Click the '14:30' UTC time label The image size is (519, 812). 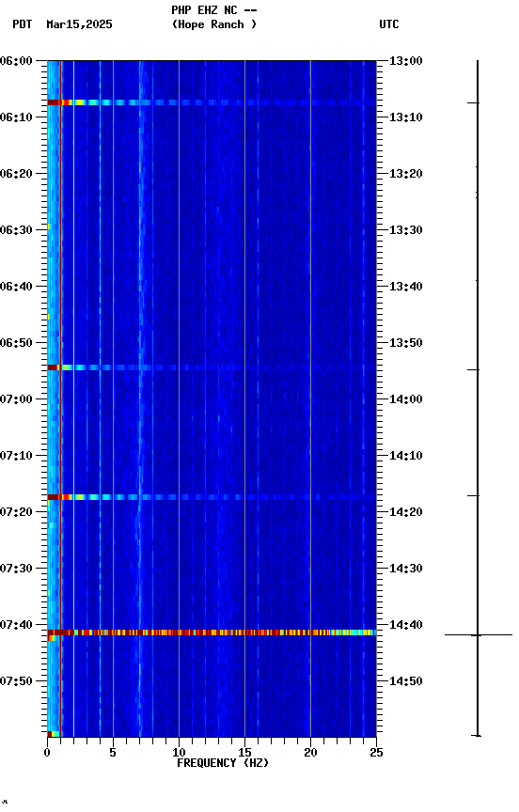coord(406,570)
